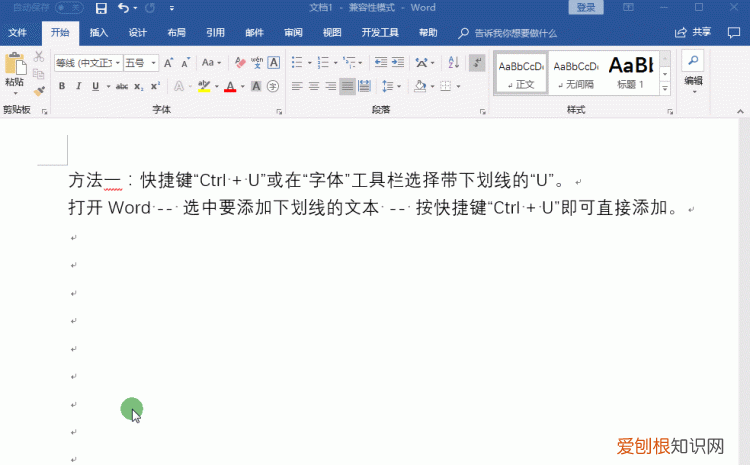The height and width of the screenshot is (465, 750).
Task: Switch to the 插入 (Insert) tab
Action: tap(99, 33)
